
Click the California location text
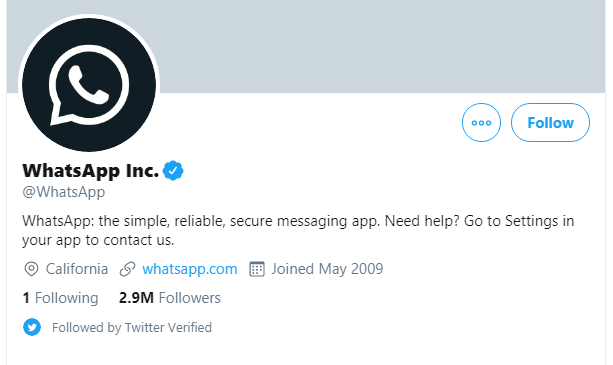(77, 269)
